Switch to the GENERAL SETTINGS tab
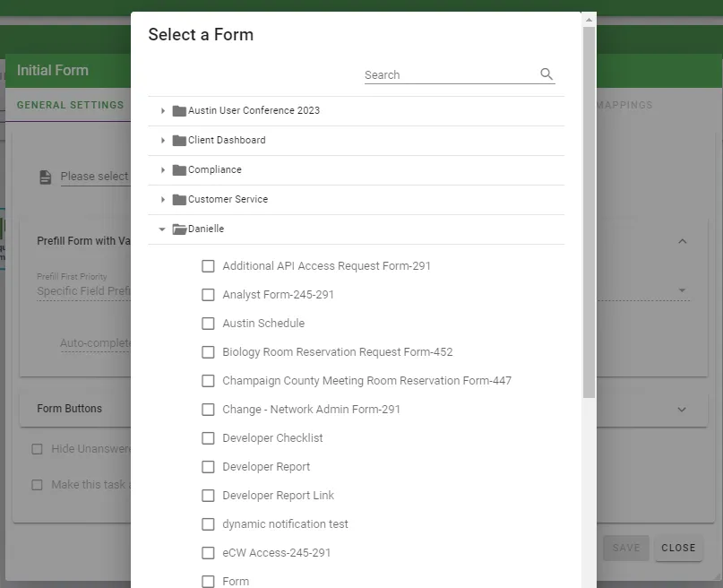Image resolution: width=723 pixels, height=588 pixels. tap(70, 105)
